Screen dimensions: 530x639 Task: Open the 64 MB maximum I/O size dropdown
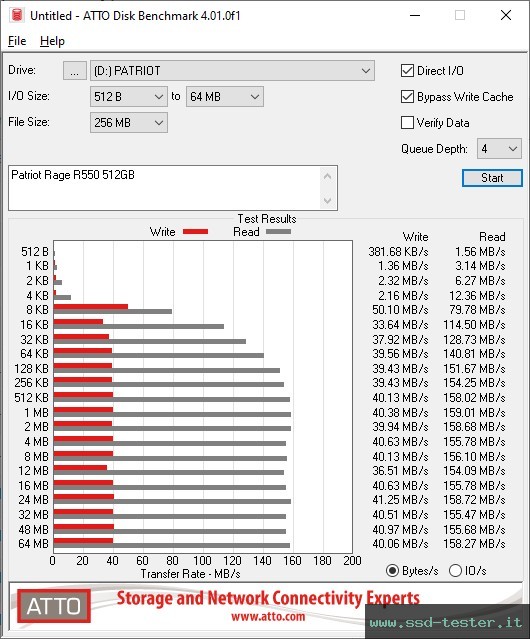click(225, 97)
